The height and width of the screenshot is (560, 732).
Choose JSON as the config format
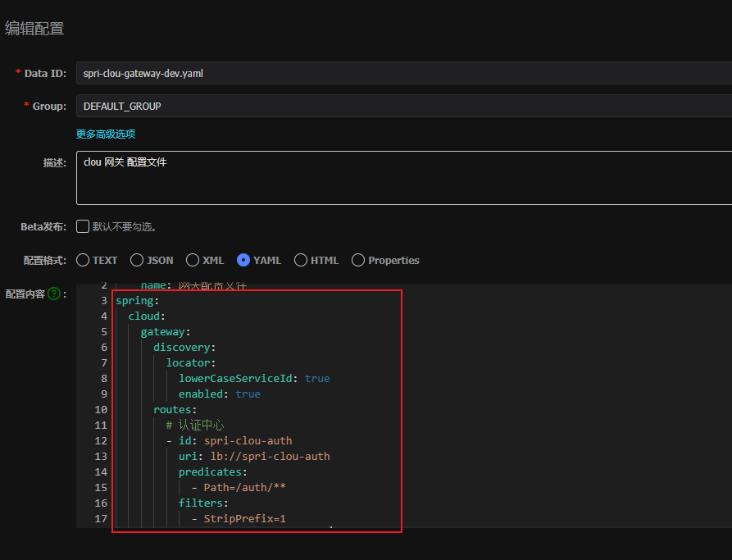137,260
